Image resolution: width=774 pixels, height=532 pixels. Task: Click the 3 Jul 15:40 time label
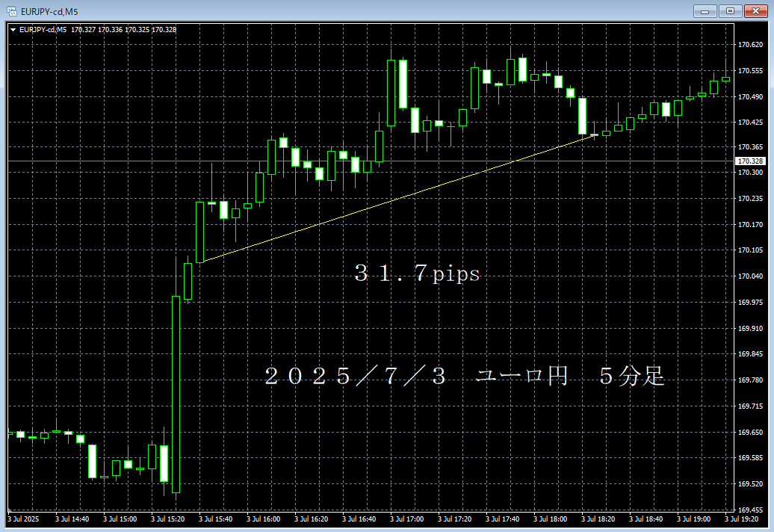(216, 519)
